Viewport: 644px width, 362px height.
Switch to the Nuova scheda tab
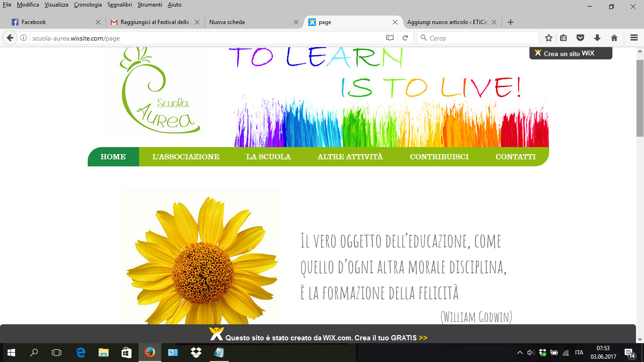pos(253,22)
